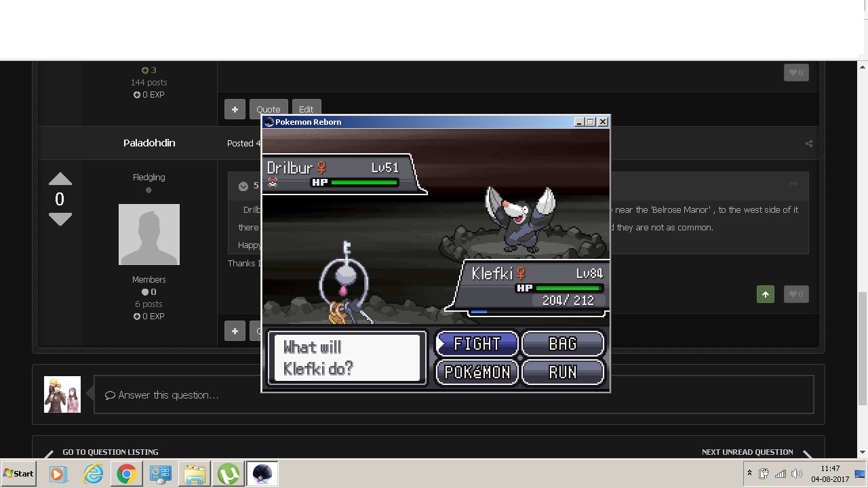Click scrollbar down arrow of the page
This screenshot has height=488, width=868.
[x=863, y=452]
